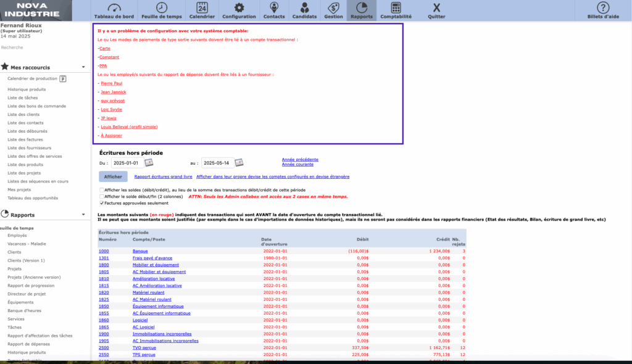Open calendar picker beside the Du date
The image size is (632, 364).
[149, 163]
